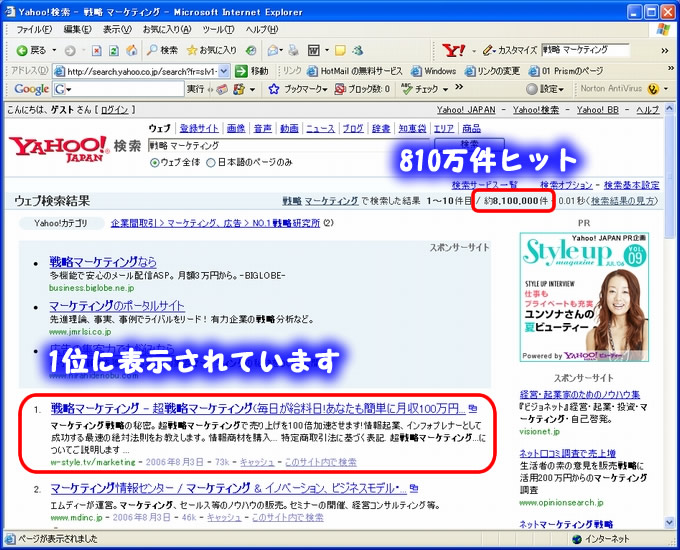Click the Yahoo! Y! toolbar logo

click(454, 51)
